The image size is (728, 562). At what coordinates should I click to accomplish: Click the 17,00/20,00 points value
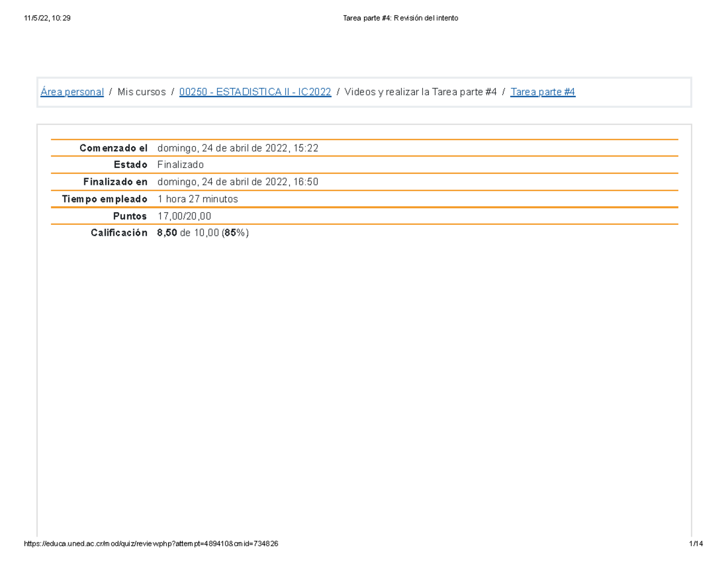point(184,216)
